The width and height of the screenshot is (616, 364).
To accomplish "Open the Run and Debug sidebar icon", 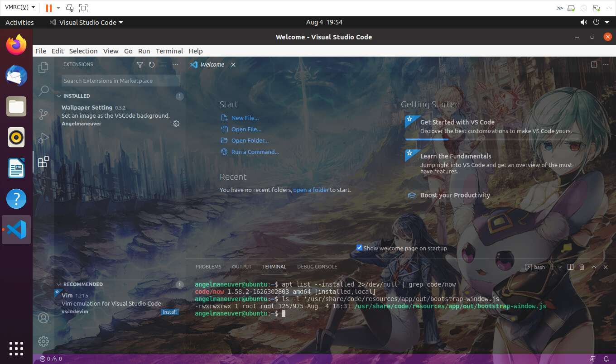I will click(x=43, y=138).
